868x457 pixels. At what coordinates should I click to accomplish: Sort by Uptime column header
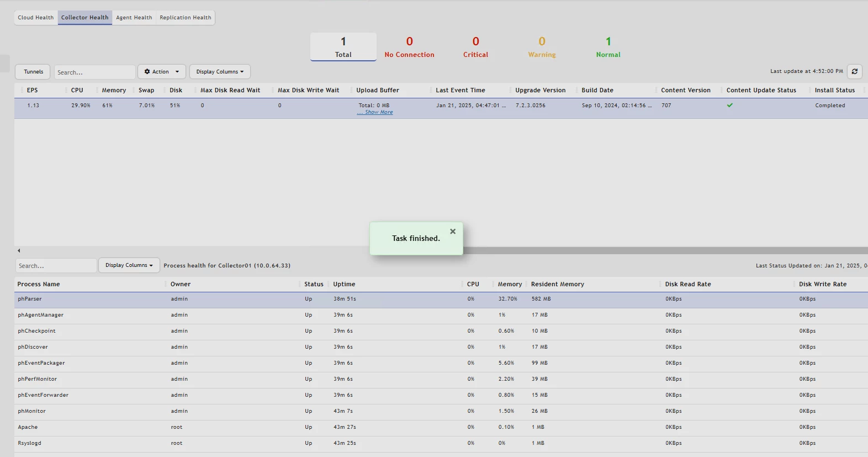click(344, 284)
